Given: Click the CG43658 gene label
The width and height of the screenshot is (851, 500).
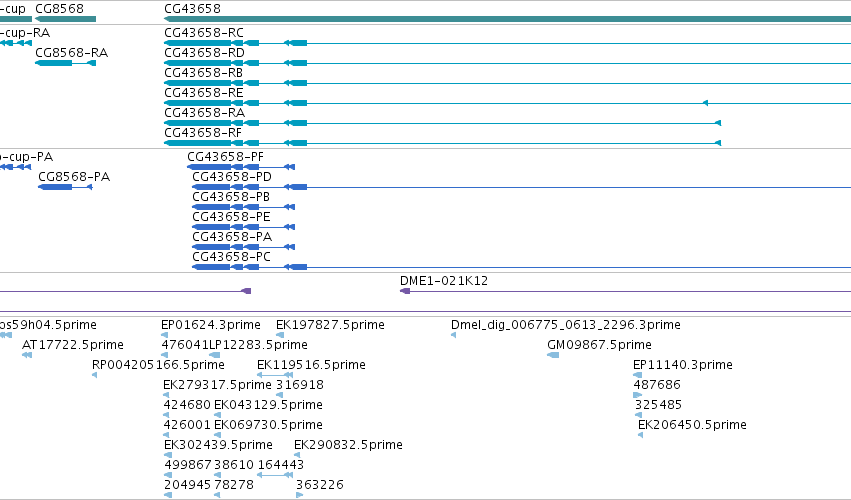Looking at the screenshot, I should point(192,9).
